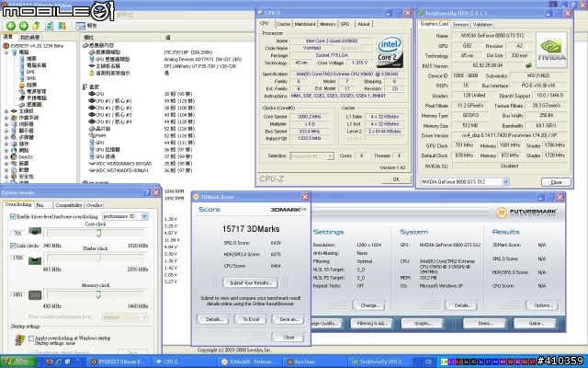
Task: Click the EVEREST refresh page icon
Action: tap(49, 26)
